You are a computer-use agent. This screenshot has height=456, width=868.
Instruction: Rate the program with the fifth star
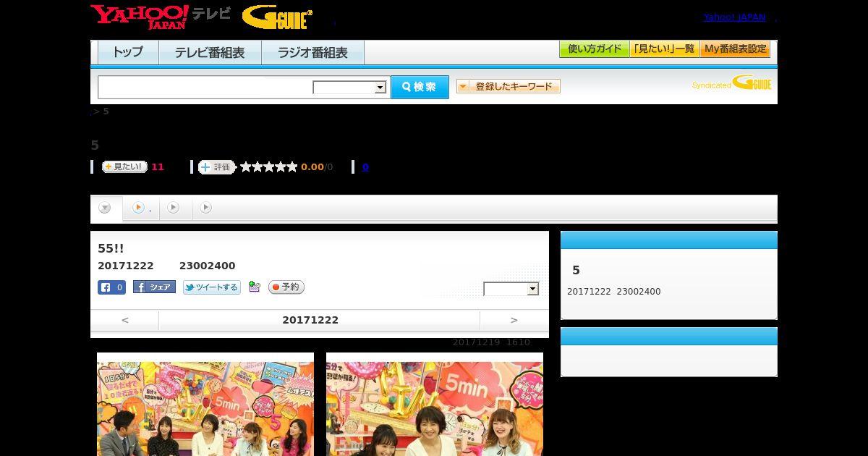coord(292,167)
